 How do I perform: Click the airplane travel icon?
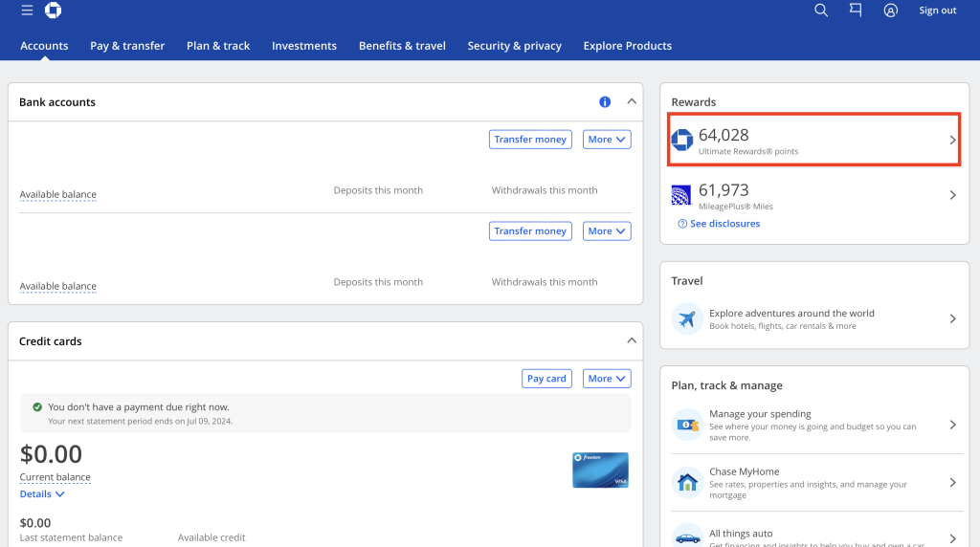coord(687,319)
